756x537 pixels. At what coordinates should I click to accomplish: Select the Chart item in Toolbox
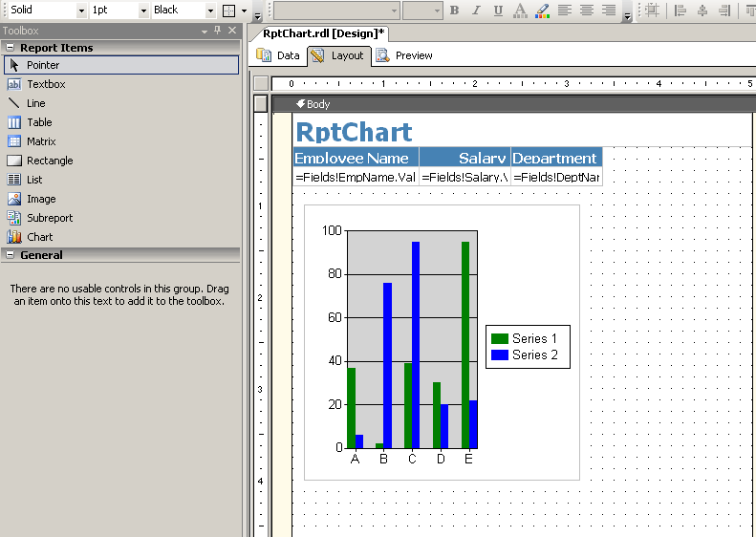point(39,237)
